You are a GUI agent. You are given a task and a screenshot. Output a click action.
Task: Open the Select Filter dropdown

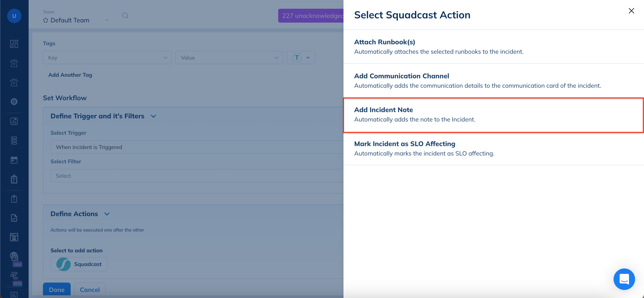[197, 176]
